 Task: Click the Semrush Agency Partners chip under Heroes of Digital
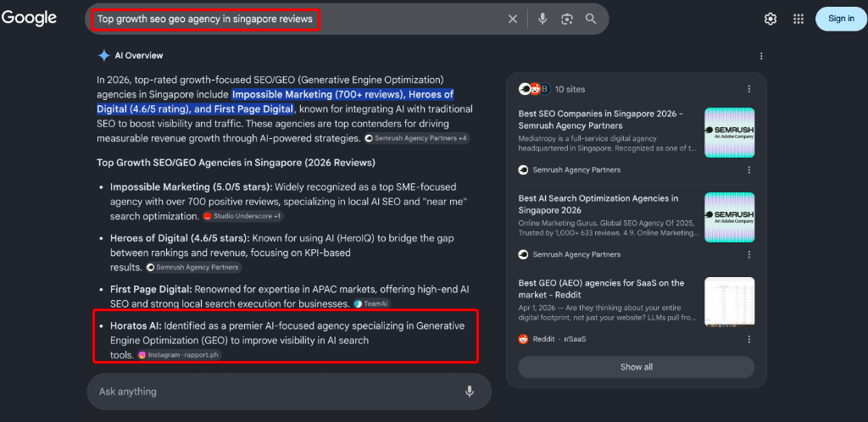(194, 267)
